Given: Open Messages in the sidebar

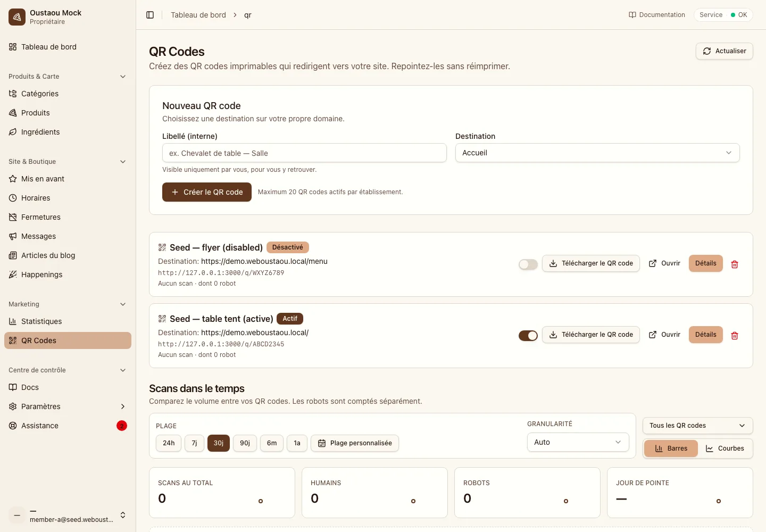Looking at the screenshot, I should point(68,236).
